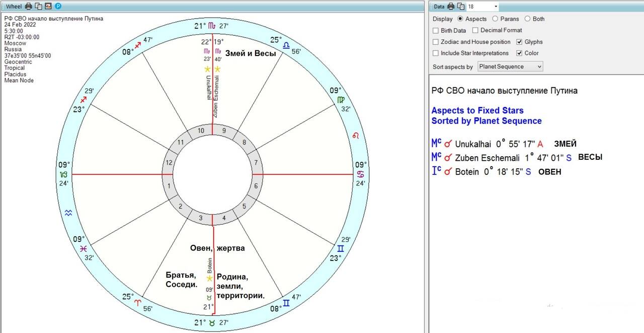This screenshot has width=644, height=333.
Task: Click Pisces glyph at 09°32' cusp
Action: click(83, 249)
